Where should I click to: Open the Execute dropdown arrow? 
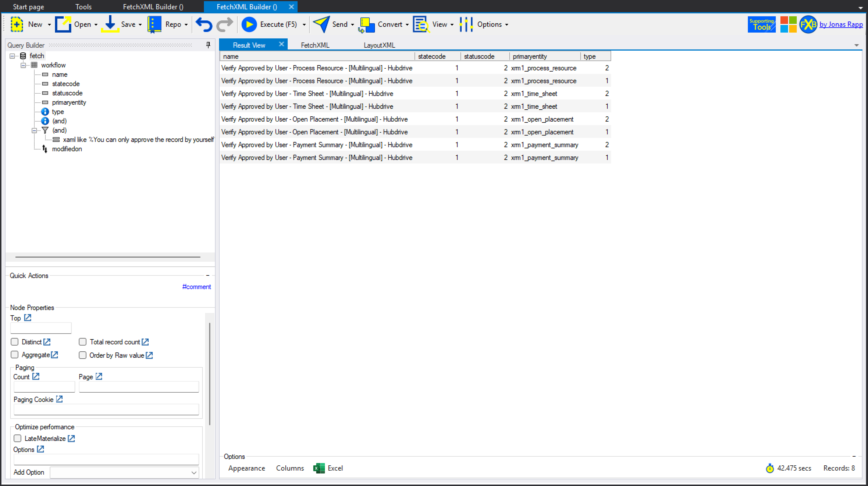pyautogui.click(x=304, y=25)
